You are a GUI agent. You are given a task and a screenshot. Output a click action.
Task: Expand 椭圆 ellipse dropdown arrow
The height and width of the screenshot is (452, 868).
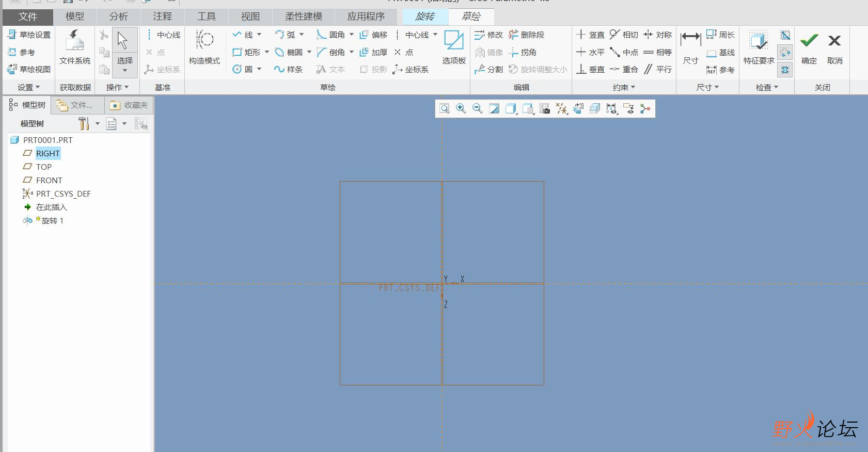[x=309, y=52]
